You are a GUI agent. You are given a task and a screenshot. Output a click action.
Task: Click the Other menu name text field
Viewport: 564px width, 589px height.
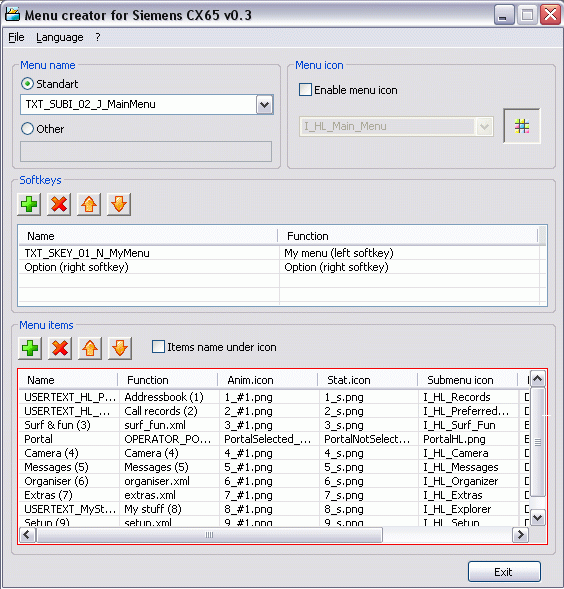[146, 151]
